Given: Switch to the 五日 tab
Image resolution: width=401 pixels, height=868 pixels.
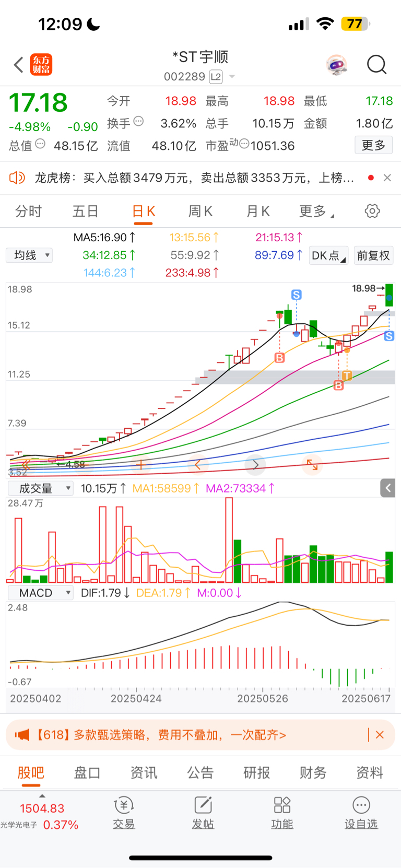Looking at the screenshot, I should click(x=86, y=211).
